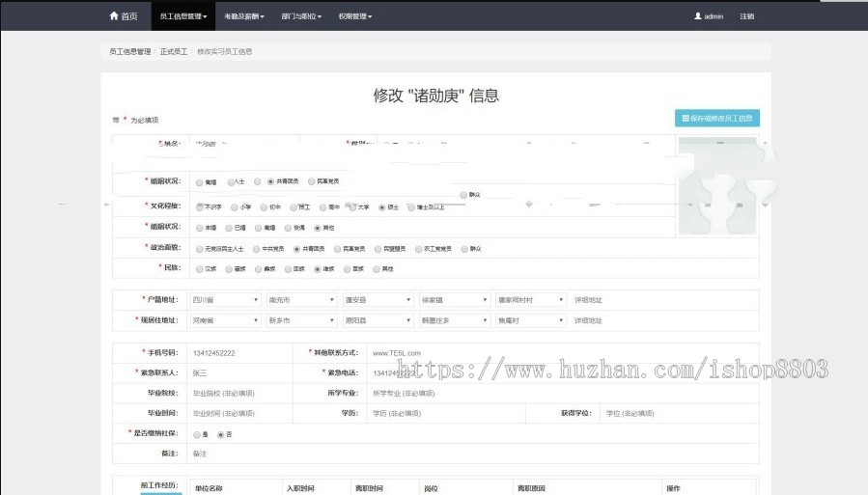
Task: Choose 是 for 是否缴纳社保
Action: click(x=197, y=435)
